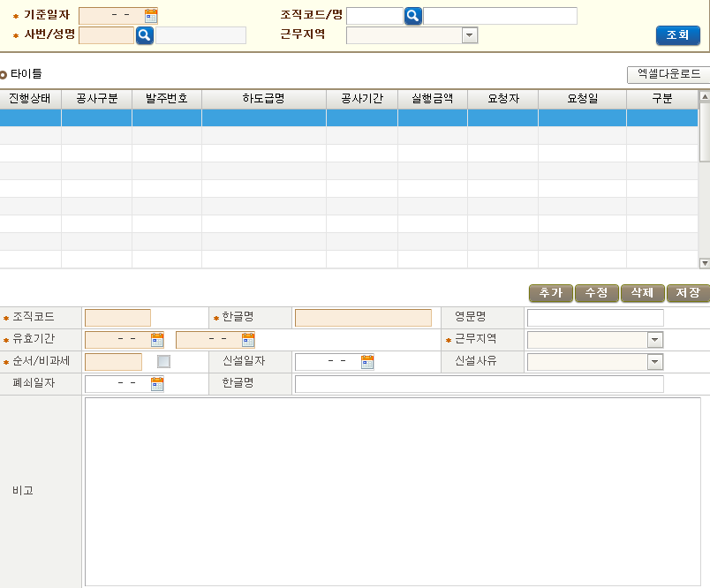710x588 pixels.
Task: Sort by 실행금액 column header
Action: pyautogui.click(x=433, y=99)
